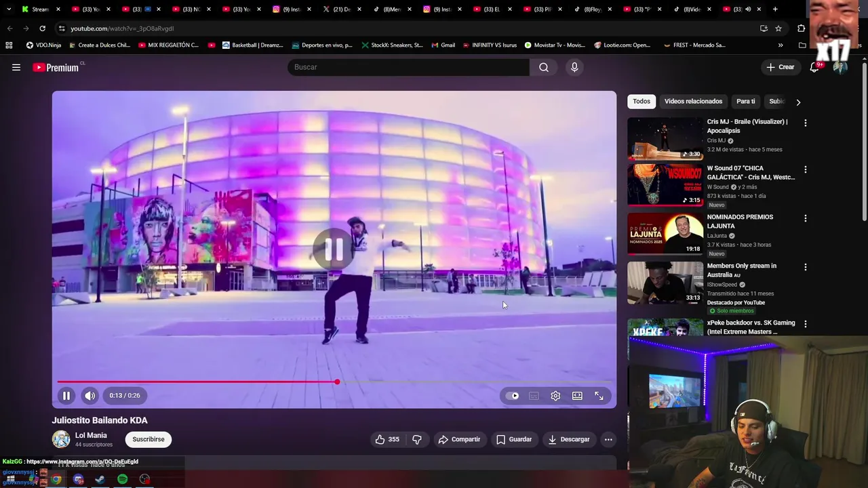Open the notifications bell

814,67
